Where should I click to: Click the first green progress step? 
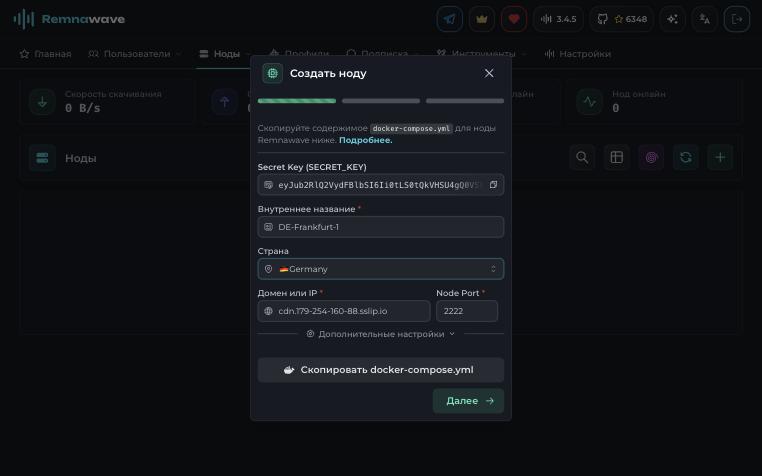click(x=297, y=101)
